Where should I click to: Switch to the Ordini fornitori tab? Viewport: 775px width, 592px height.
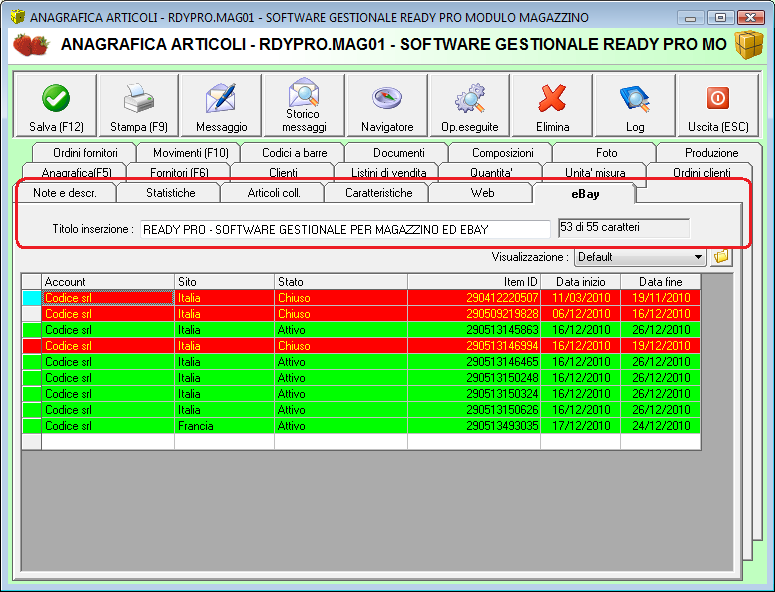point(85,153)
